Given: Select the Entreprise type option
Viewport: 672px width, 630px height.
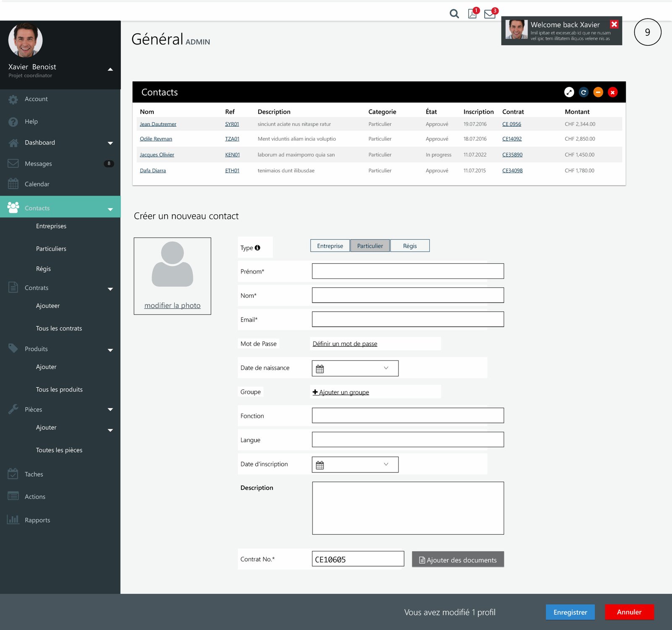Looking at the screenshot, I should 330,246.
